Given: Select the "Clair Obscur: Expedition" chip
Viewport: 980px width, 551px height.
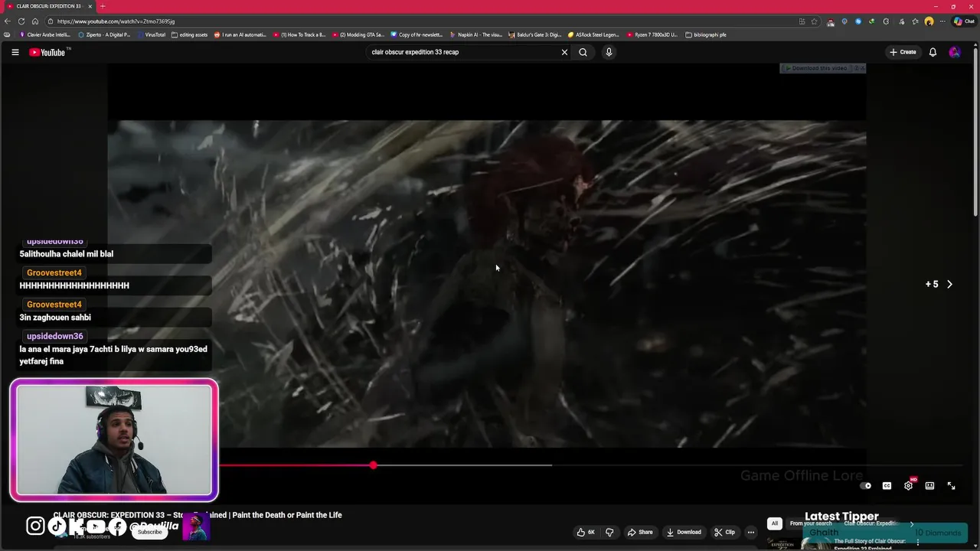Looking at the screenshot, I should point(871,523).
